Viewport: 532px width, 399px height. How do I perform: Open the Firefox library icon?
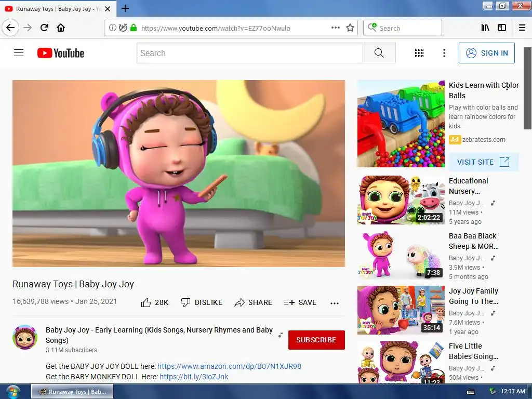point(485,28)
